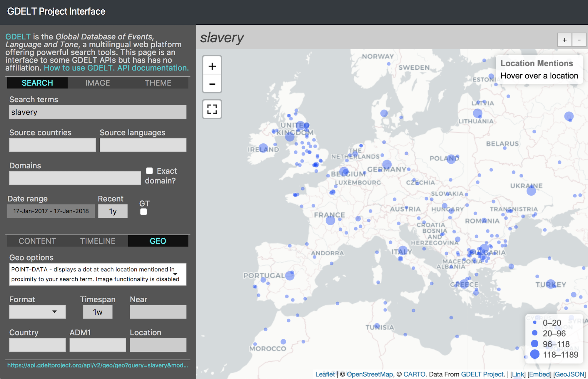Screen dimensions: 588x379
Task: Toggle fullscreen map view
Action: tap(212, 109)
